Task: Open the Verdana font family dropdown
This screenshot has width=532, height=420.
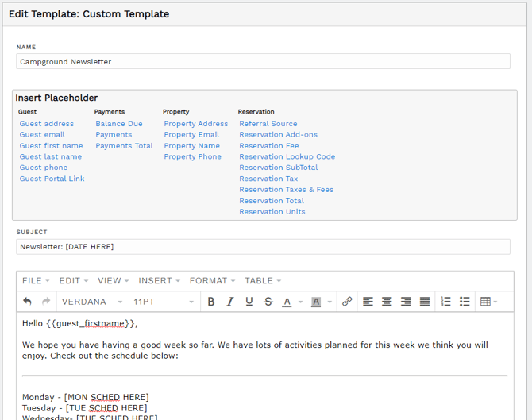Action: point(92,302)
